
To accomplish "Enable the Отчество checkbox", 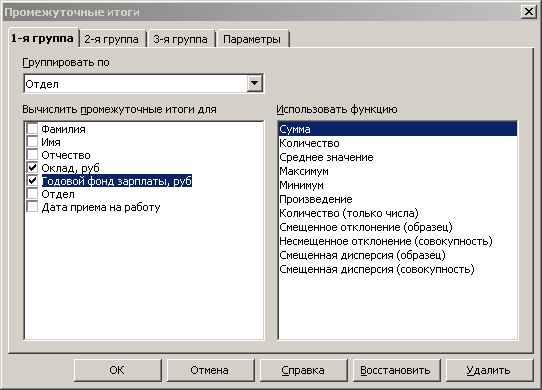I will point(32,155).
